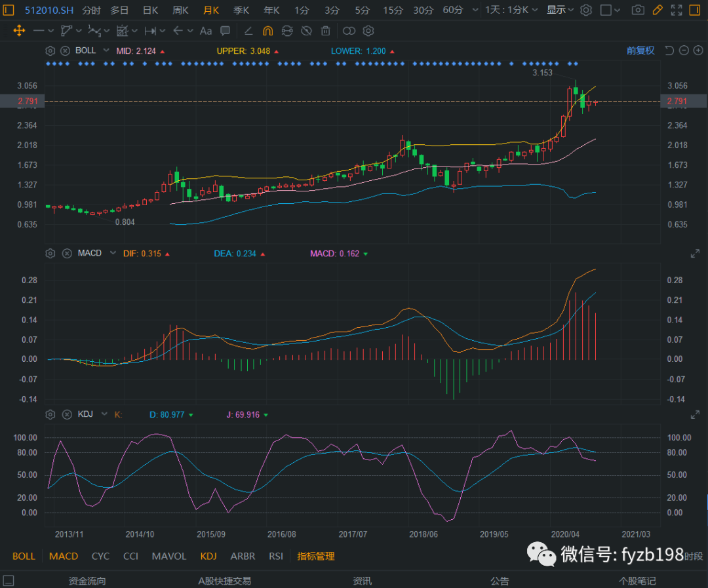708x588 pixels.
Task: Activate the orange pencil drawing icon
Action: pos(658,10)
